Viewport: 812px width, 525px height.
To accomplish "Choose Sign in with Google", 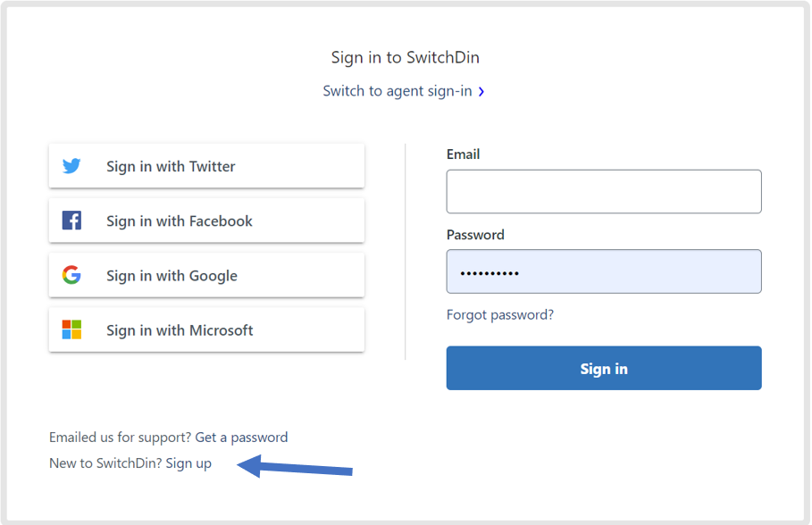I will tap(206, 275).
